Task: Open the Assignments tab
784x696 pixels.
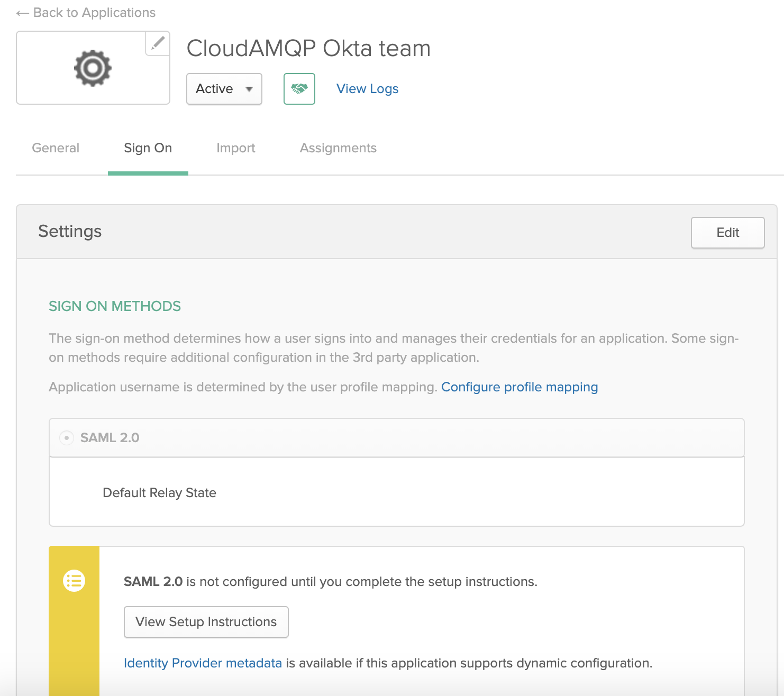Action: pyautogui.click(x=339, y=148)
